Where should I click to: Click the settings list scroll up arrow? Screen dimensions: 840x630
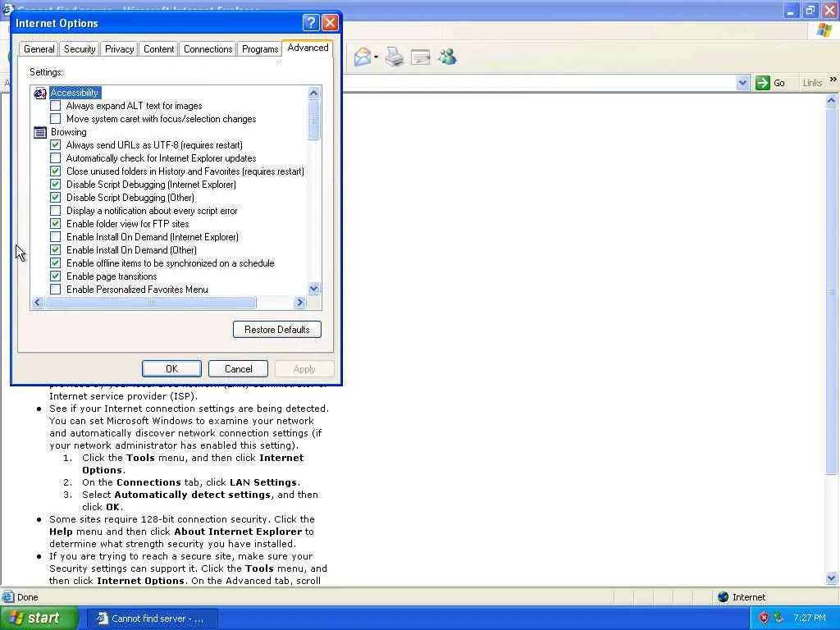coord(314,93)
